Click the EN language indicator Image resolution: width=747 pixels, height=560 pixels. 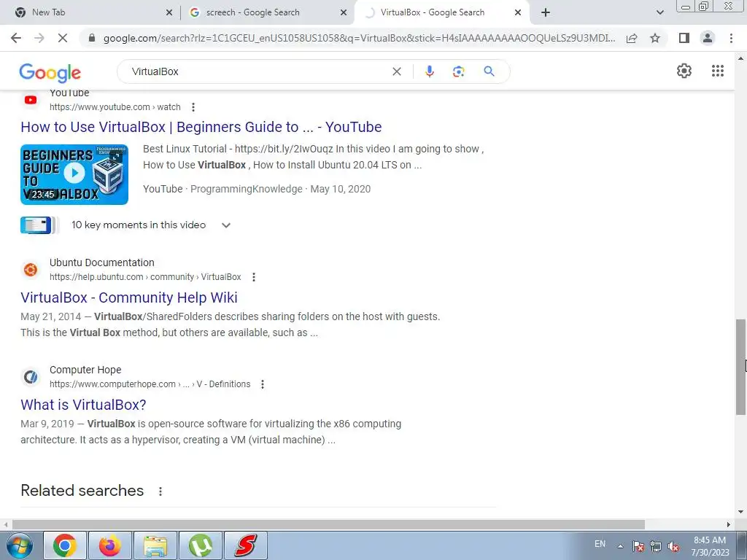[600, 544]
